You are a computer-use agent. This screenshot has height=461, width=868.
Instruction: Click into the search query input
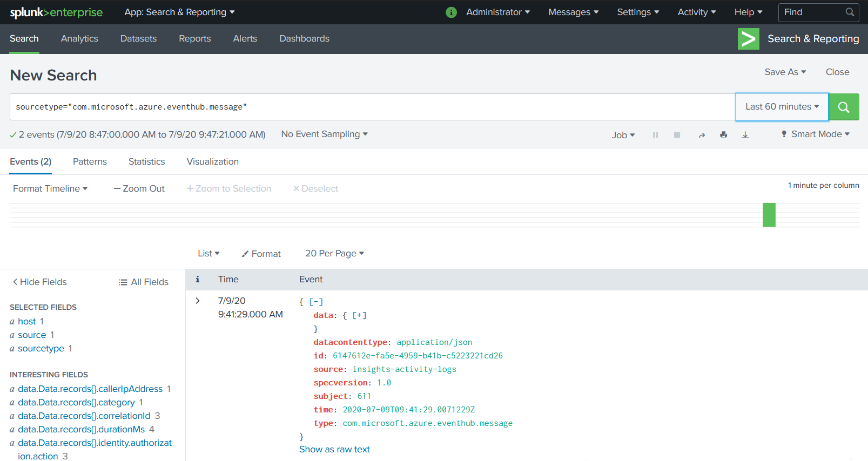[x=373, y=107]
